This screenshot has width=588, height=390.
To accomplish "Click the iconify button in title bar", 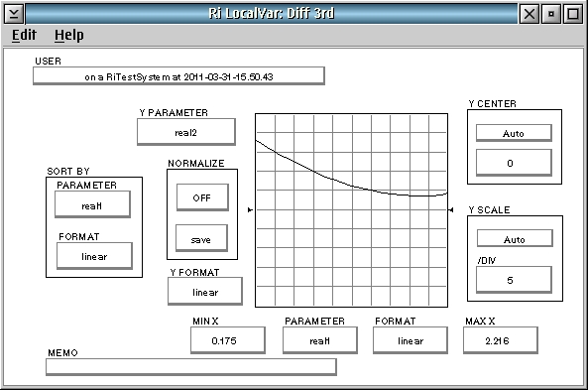I will point(551,14).
